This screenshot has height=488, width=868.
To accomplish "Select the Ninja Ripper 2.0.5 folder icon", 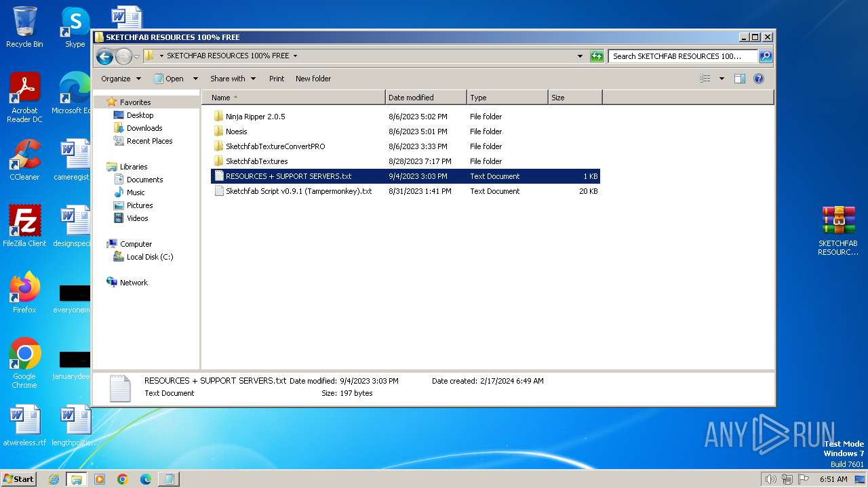I will click(218, 117).
